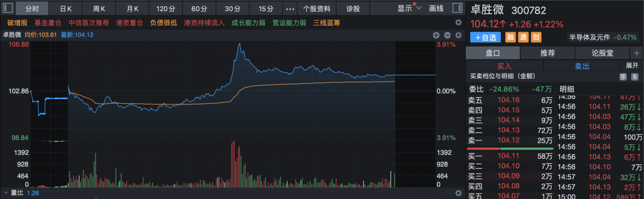Expand order book with 展开
644x199 pixels.
pyautogui.click(x=631, y=66)
